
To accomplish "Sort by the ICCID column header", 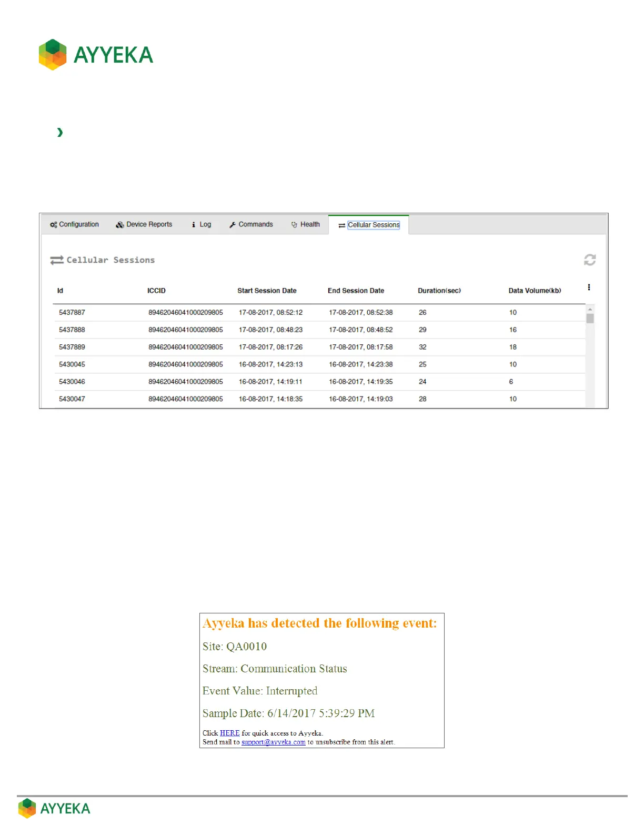I will pyautogui.click(x=156, y=291).
